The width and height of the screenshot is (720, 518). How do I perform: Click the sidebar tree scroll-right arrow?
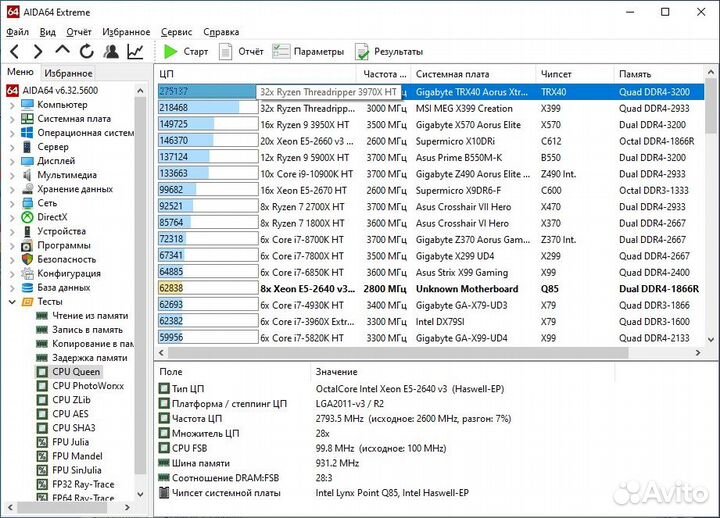pyautogui.click(x=127, y=507)
